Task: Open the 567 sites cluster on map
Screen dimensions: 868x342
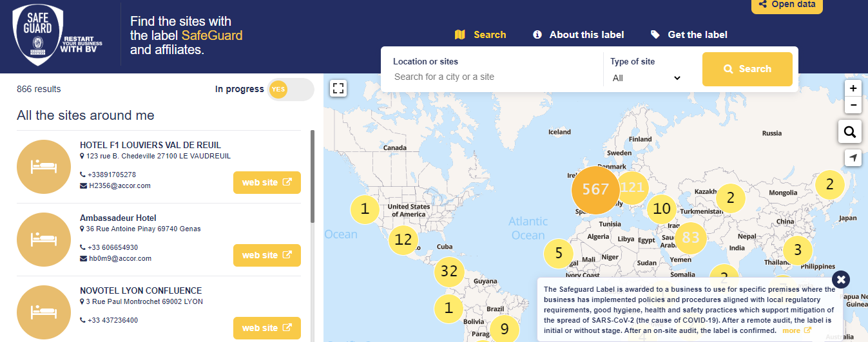Action: coord(595,189)
